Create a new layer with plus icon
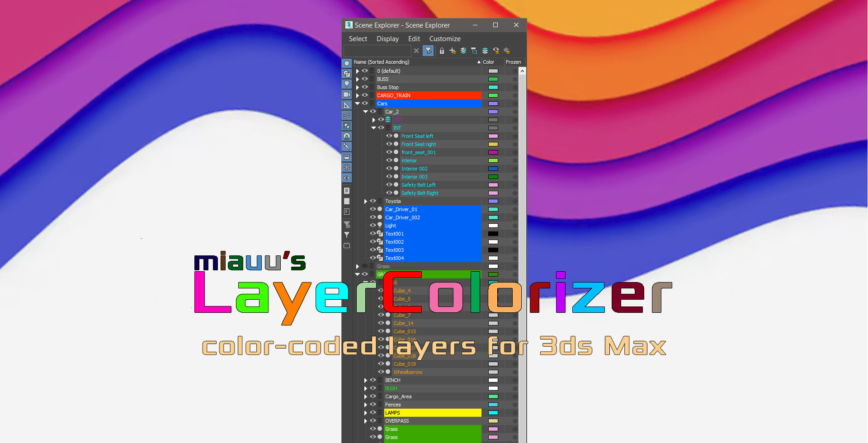 453,51
